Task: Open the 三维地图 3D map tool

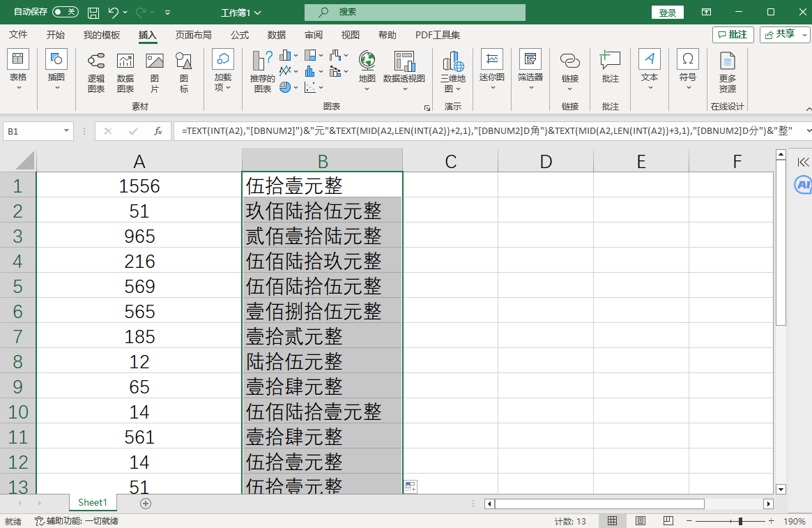Action: pyautogui.click(x=453, y=71)
